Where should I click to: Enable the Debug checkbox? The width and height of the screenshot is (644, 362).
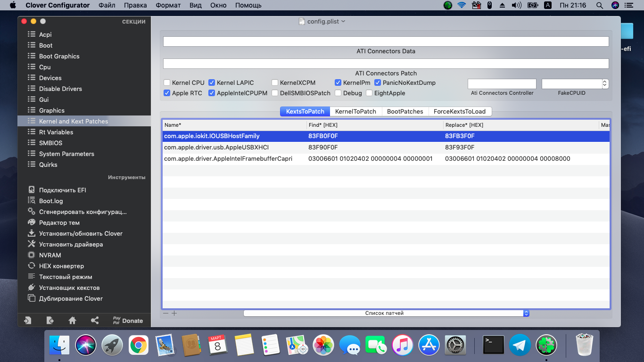coord(338,93)
